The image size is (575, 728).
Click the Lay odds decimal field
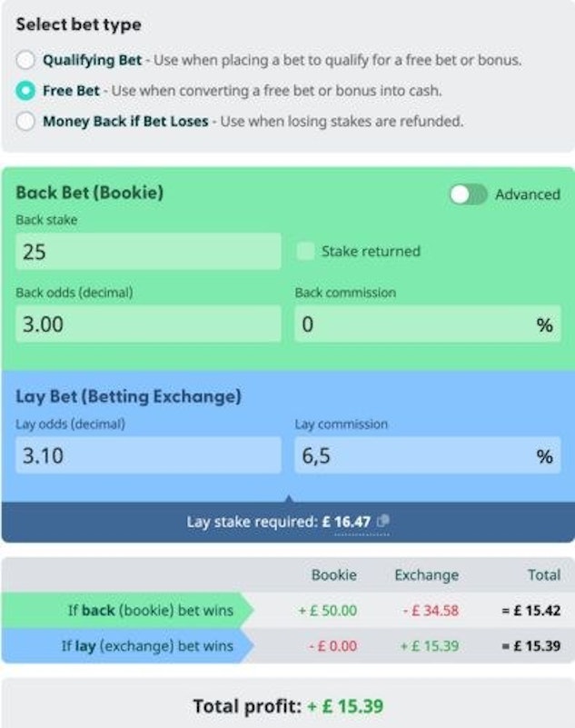pyautogui.click(x=148, y=454)
